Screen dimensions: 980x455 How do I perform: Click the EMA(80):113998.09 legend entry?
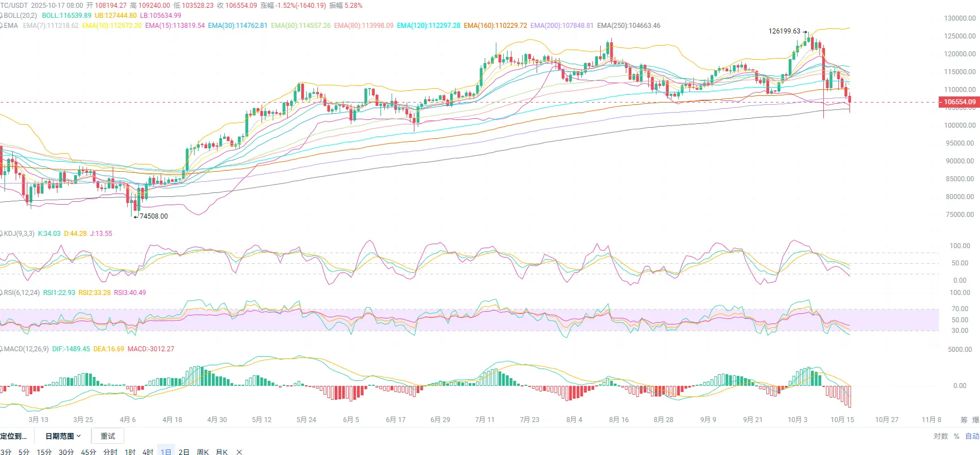coord(364,26)
